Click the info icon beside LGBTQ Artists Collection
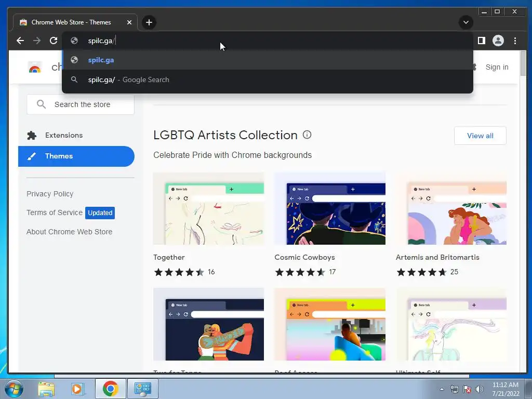This screenshot has height=399, width=532. pyautogui.click(x=307, y=135)
